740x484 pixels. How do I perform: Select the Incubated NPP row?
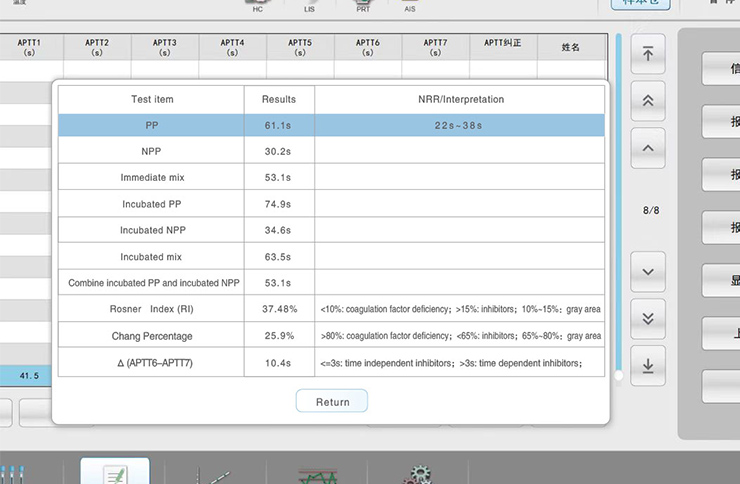coord(331,230)
